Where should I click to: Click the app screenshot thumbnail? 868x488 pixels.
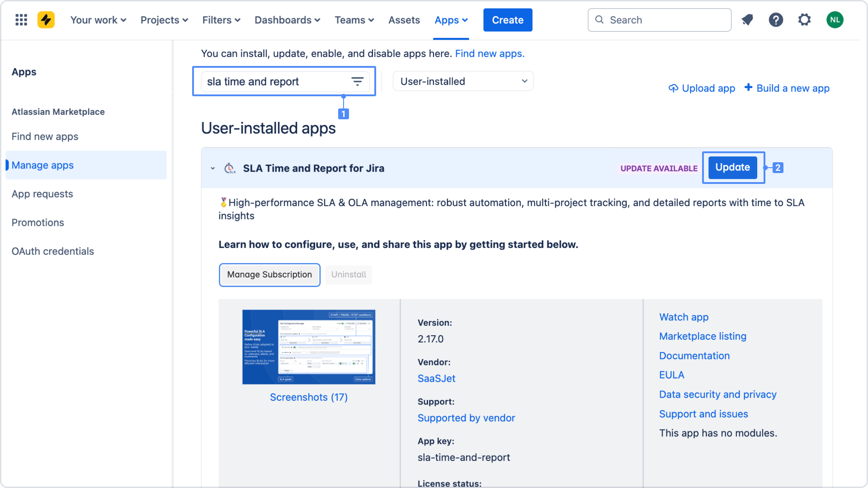[309, 347]
